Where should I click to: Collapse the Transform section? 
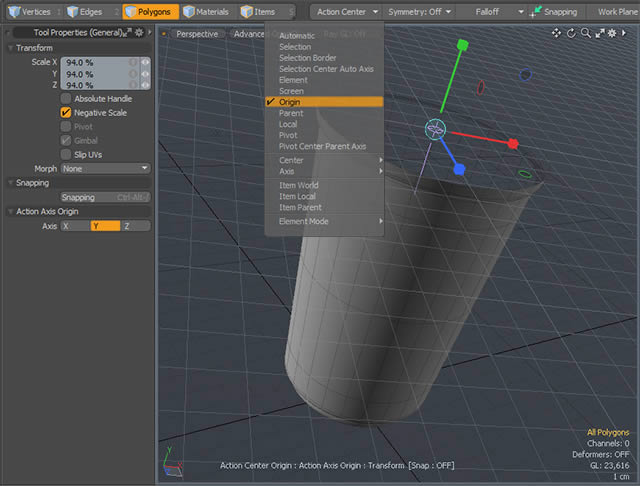click(x=11, y=48)
